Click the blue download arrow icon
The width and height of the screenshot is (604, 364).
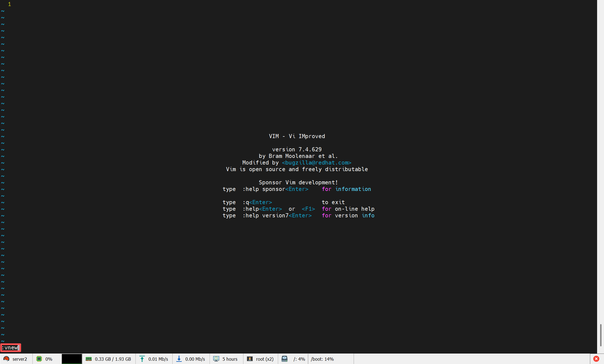pyautogui.click(x=179, y=359)
